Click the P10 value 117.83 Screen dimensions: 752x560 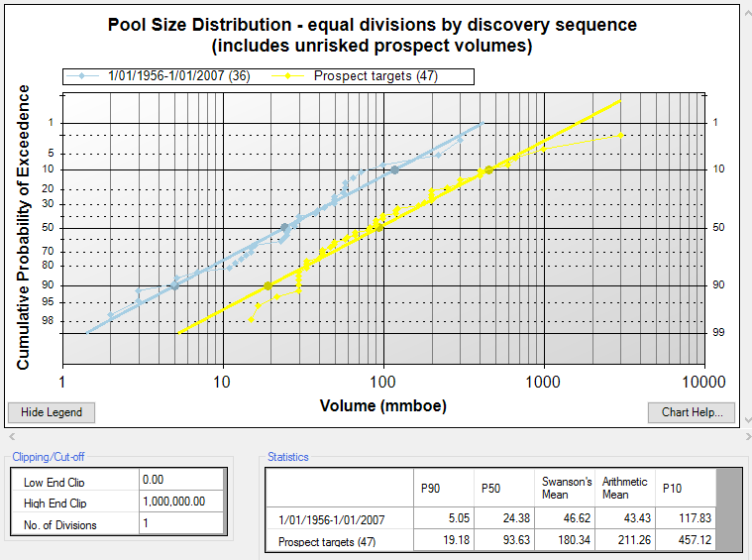pyautogui.click(x=686, y=518)
